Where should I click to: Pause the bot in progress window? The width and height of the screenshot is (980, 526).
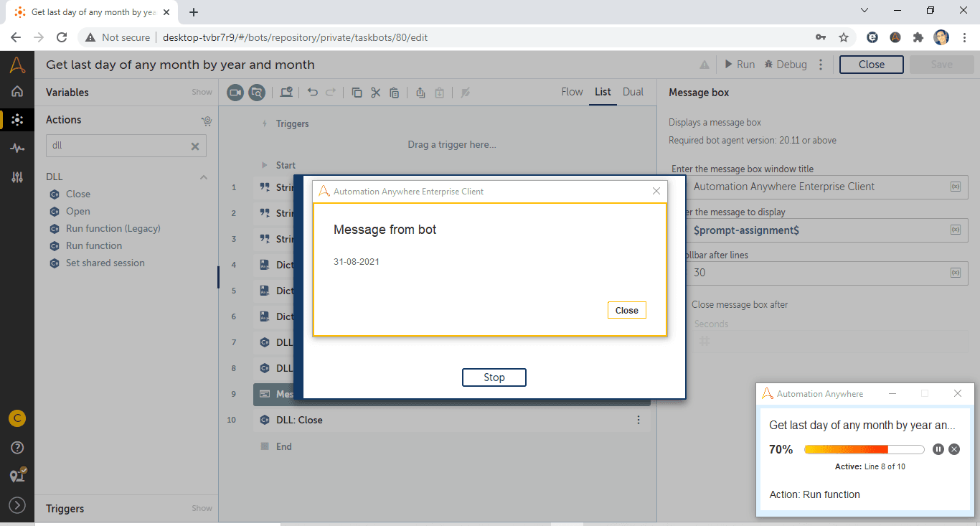pyautogui.click(x=938, y=449)
